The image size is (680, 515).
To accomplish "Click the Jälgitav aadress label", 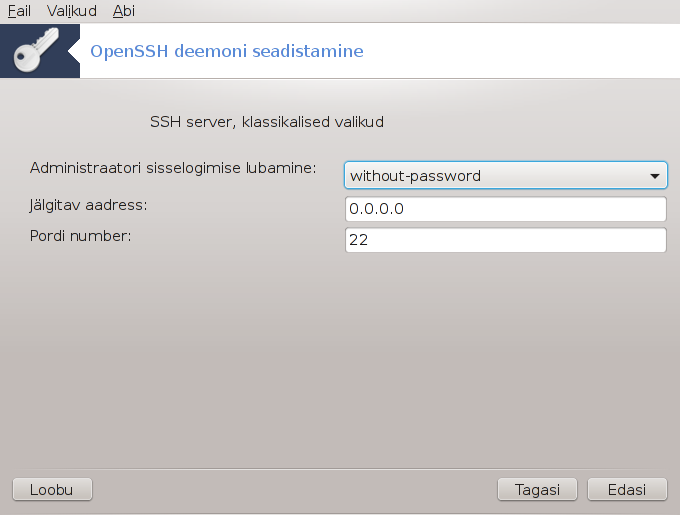I will pos(88,205).
